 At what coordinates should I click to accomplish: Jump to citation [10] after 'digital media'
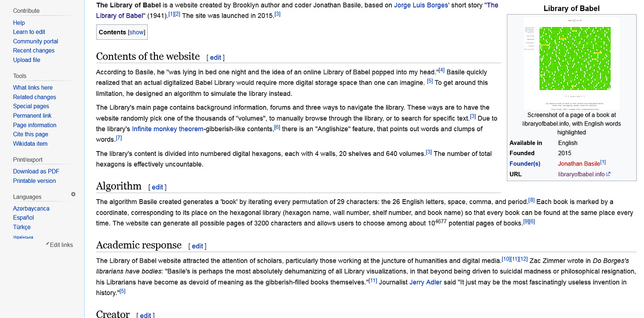tap(506, 259)
